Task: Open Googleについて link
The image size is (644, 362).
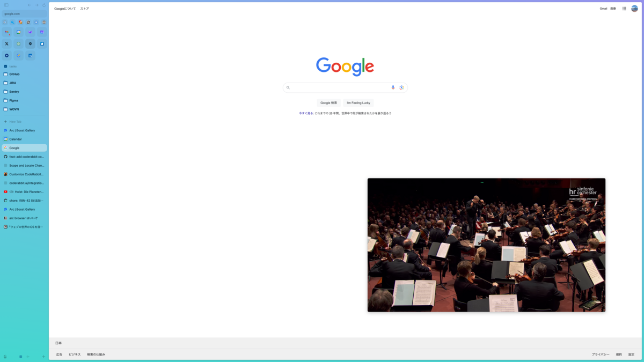Action: pos(65,9)
